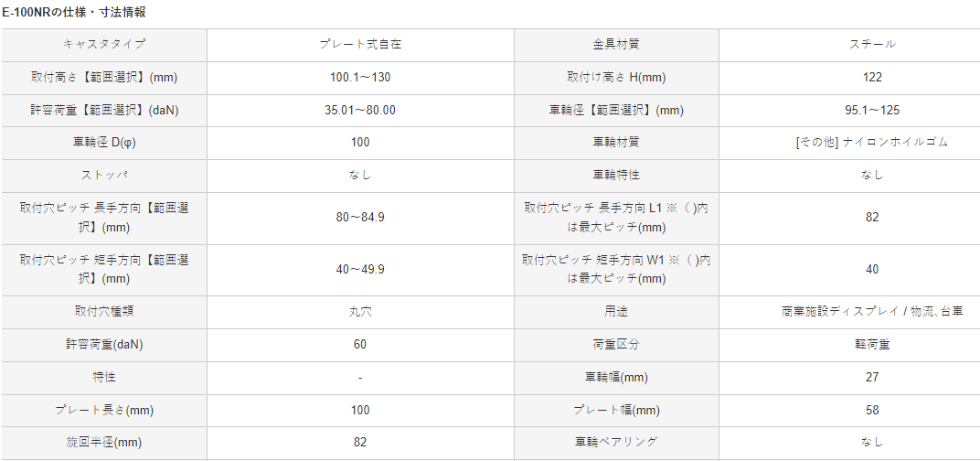Click the プレート式自在 value cell
The image size is (980, 461).
[360, 44]
